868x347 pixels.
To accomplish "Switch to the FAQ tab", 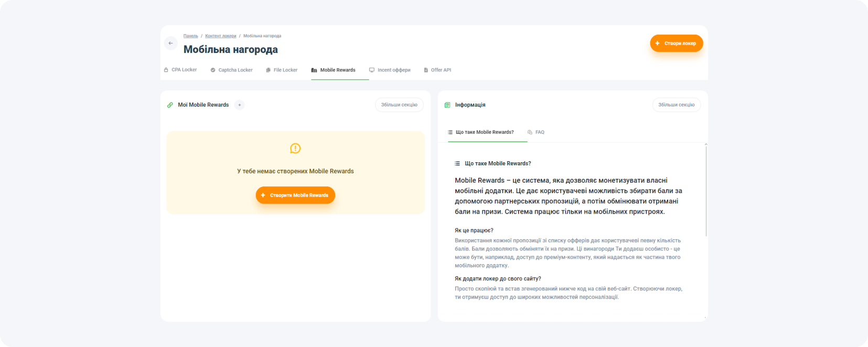I will coord(536,132).
